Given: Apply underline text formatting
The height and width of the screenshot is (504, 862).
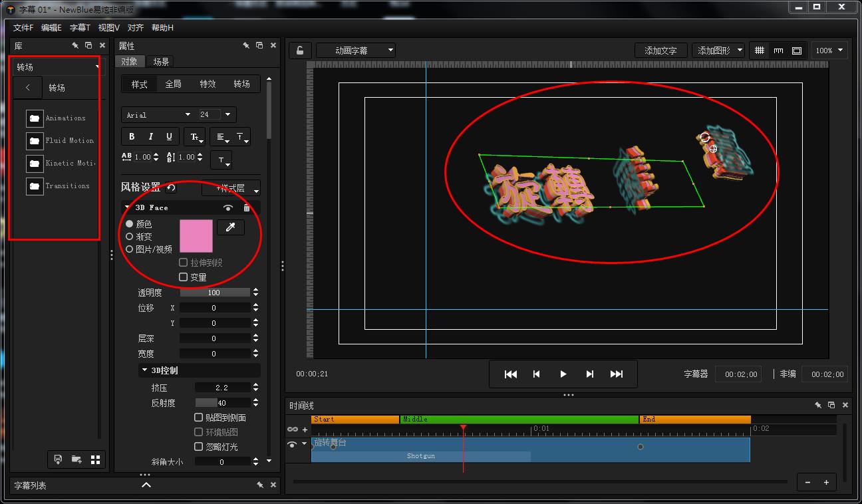Looking at the screenshot, I should (x=169, y=136).
